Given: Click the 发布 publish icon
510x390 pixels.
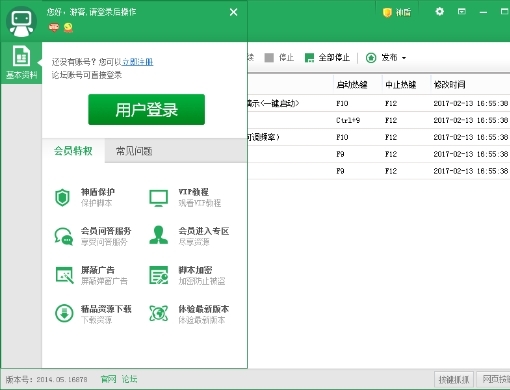Looking at the screenshot, I should coord(371,58).
